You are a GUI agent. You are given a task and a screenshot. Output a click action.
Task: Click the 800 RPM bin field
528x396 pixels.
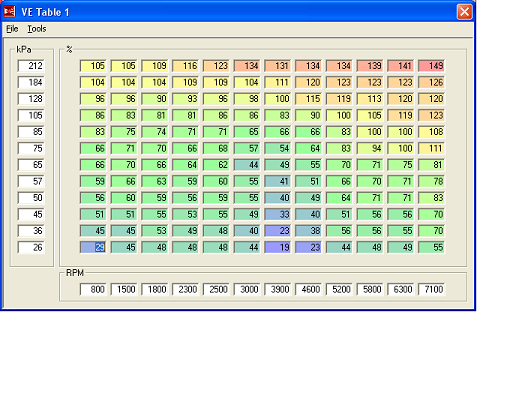coord(93,289)
